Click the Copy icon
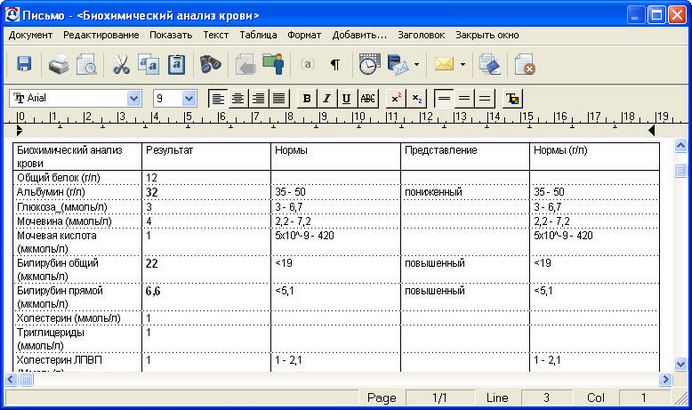 [x=148, y=64]
